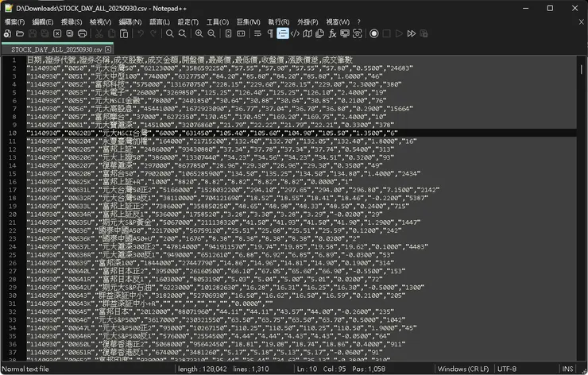This screenshot has width=588, height=375.
Task: Click the Playback macro triangle icon
Action: click(399, 33)
